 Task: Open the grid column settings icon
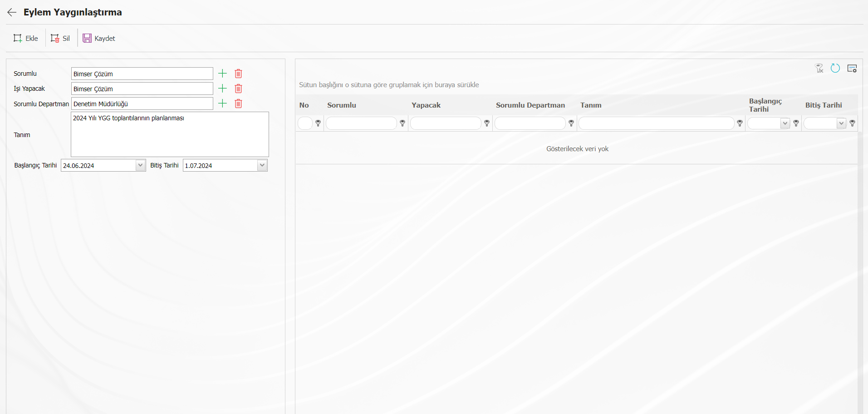pos(852,69)
